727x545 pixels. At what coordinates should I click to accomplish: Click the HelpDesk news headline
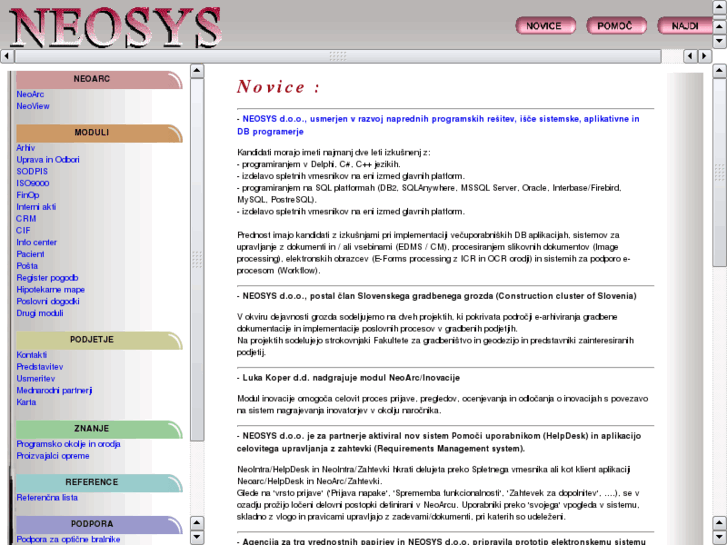click(x=439, y=442)
